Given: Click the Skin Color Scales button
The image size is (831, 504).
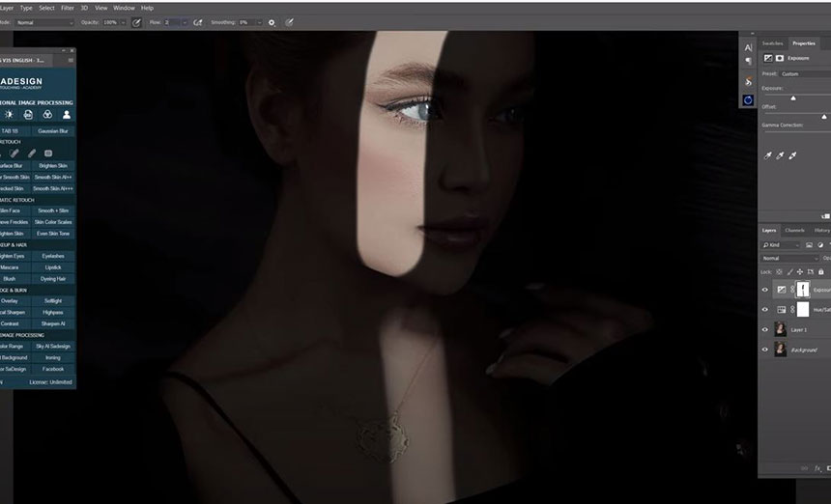Looking at the screenshot, I should [53, 222].
